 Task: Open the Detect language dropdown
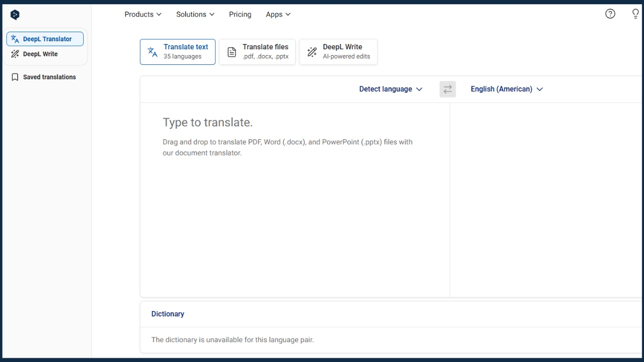click(x=391, y=89)
